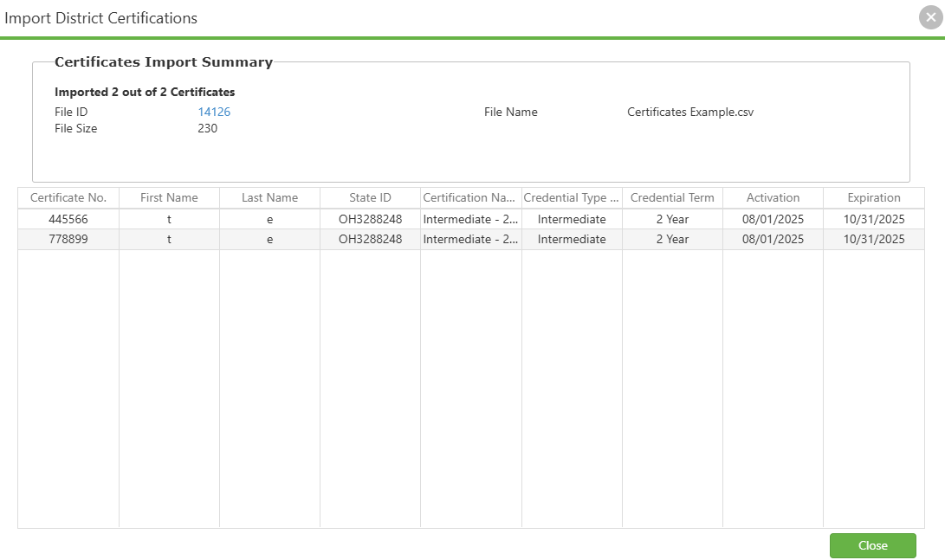The height and width of the screenshot is (560, 945).
Task: Click the Activation column header
Action: pyautogui.click(x=773, y=197)
